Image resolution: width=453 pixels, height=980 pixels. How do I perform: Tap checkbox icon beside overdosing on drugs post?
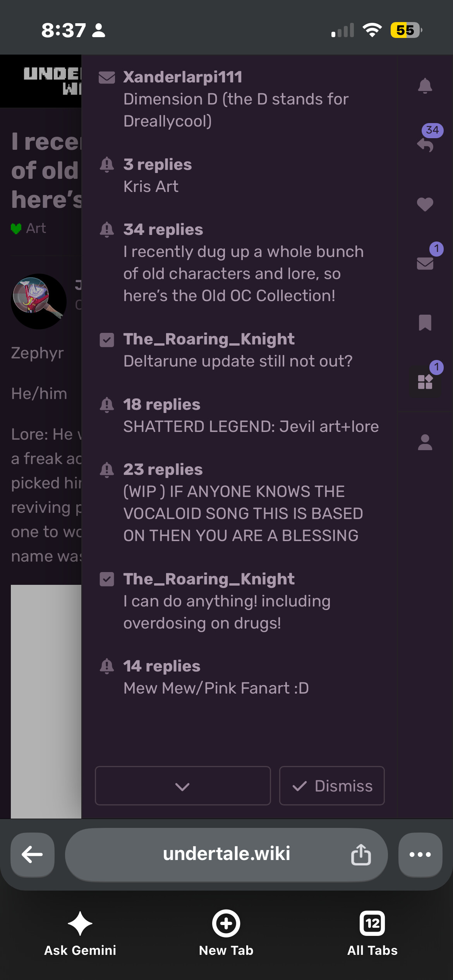coord(107,579)
